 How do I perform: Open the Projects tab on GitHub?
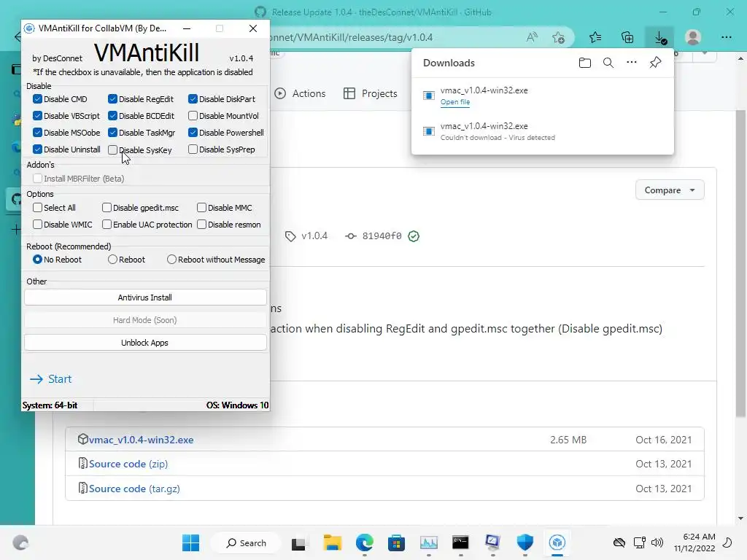coord(370,93)
